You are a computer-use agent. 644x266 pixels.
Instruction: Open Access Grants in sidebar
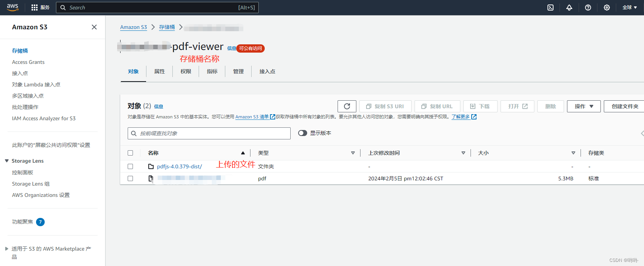click(x=28, y=62)
